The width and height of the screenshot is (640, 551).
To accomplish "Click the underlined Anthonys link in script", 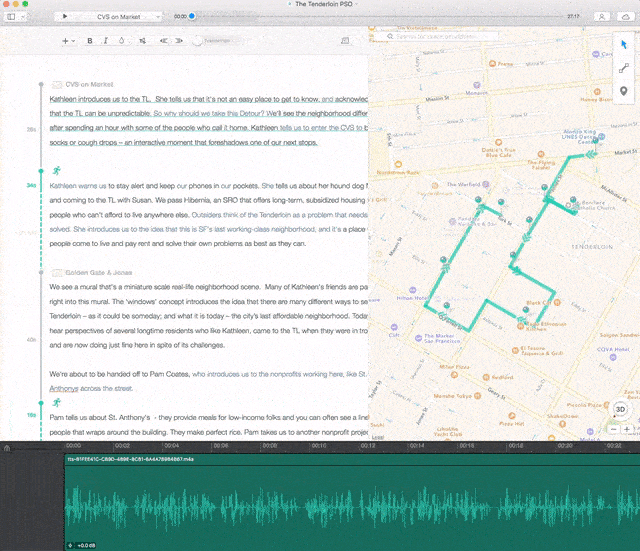I will click(x=65, y=388).
